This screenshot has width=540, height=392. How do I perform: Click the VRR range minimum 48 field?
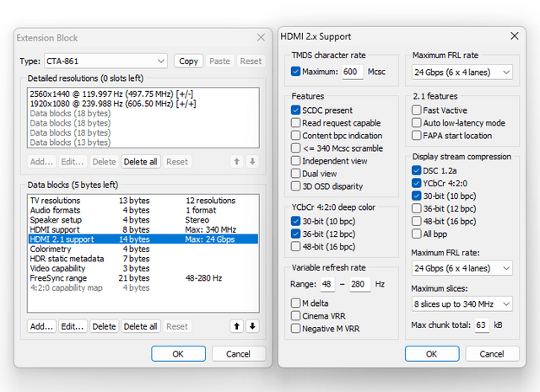point(327,284)
